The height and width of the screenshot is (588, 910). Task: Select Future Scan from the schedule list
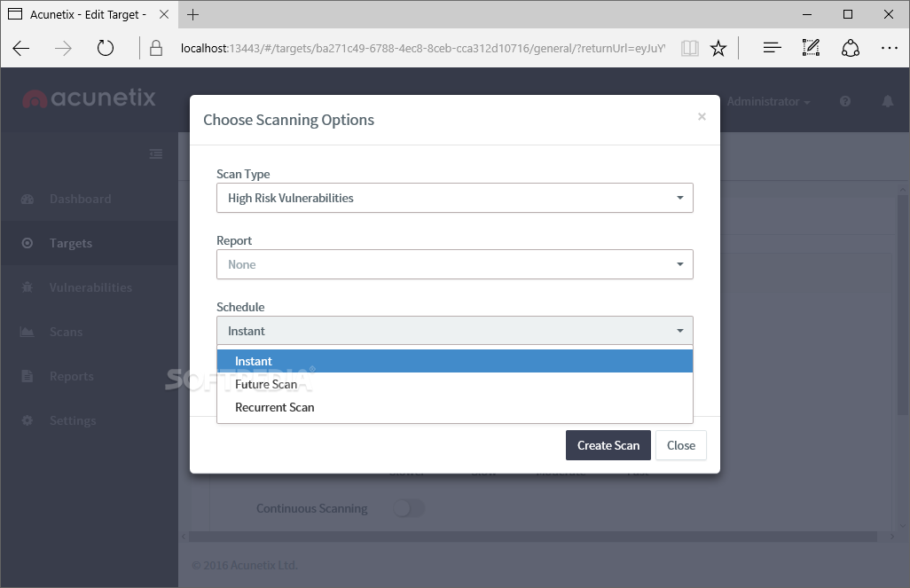click(x=454, y=384)
